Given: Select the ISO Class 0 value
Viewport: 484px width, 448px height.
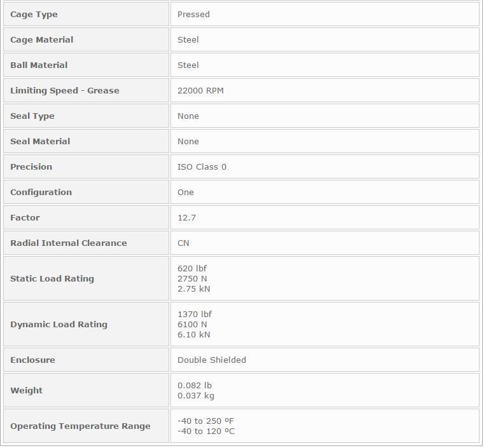Looking at the screenshot, I should tap(202, 166).
